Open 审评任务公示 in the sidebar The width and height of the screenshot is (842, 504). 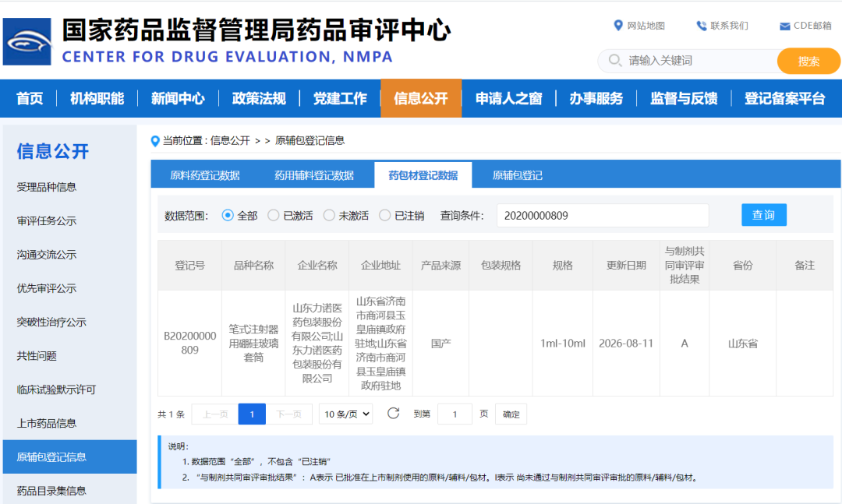(47, 220)
